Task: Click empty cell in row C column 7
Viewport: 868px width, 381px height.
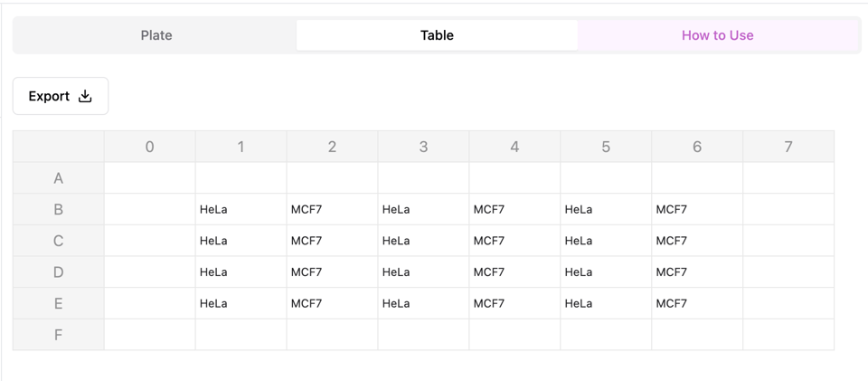Action: (788, 241)
